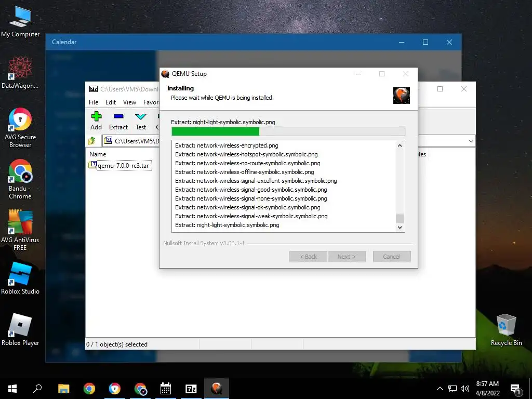Launch Roblox Studio desktop shortcut
The image size is (532, 399).
(x=20, y=278)
